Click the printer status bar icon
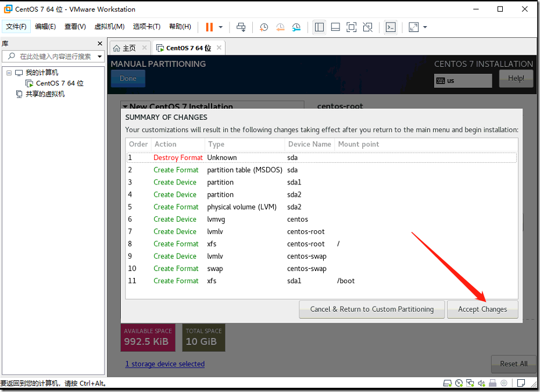The image size is (540, 392). [493, 383]
